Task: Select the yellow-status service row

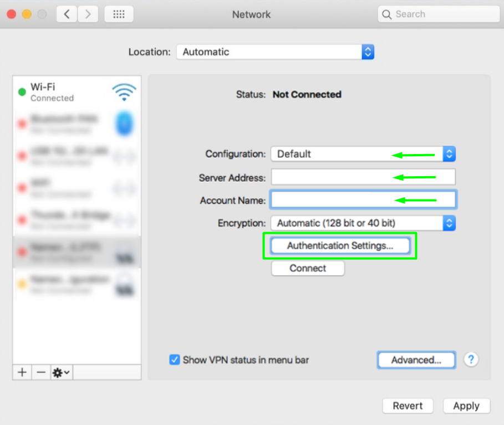Action: pyautogui.click(x=77, y=284)
